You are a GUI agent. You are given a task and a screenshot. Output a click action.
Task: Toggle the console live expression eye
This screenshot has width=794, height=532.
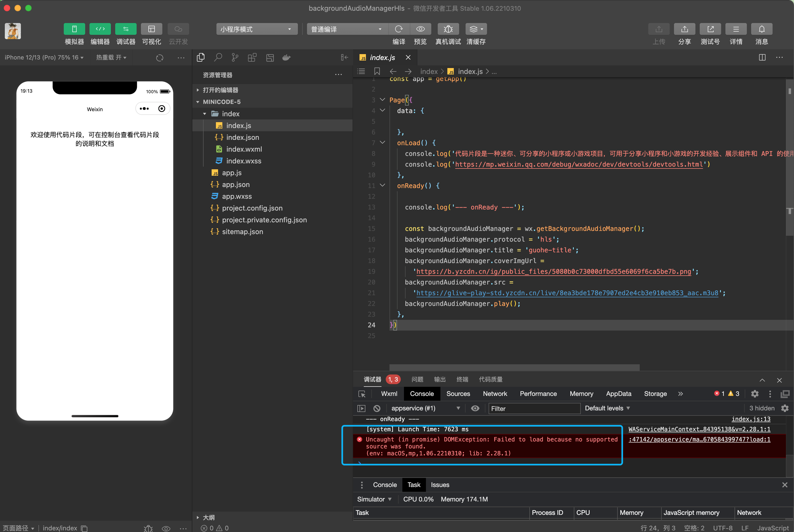[x=475, y=408]
